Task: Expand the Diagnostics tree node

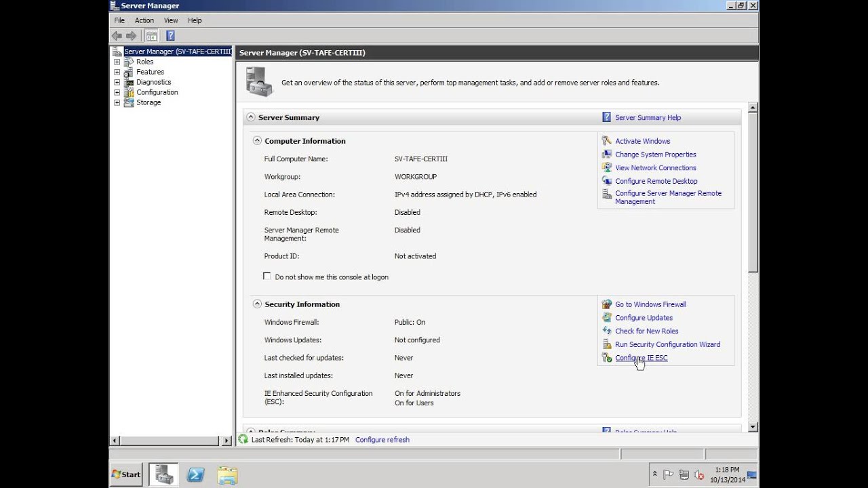Action: [x=117, y=82]
